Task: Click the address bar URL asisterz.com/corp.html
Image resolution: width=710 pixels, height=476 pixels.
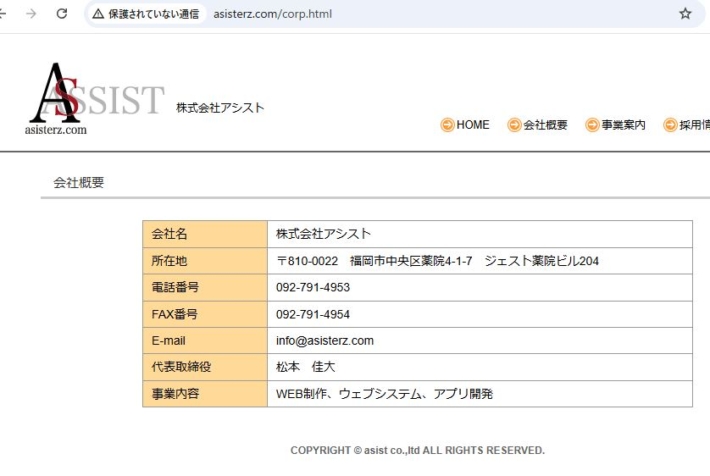Action: click(x=273, y=14)
